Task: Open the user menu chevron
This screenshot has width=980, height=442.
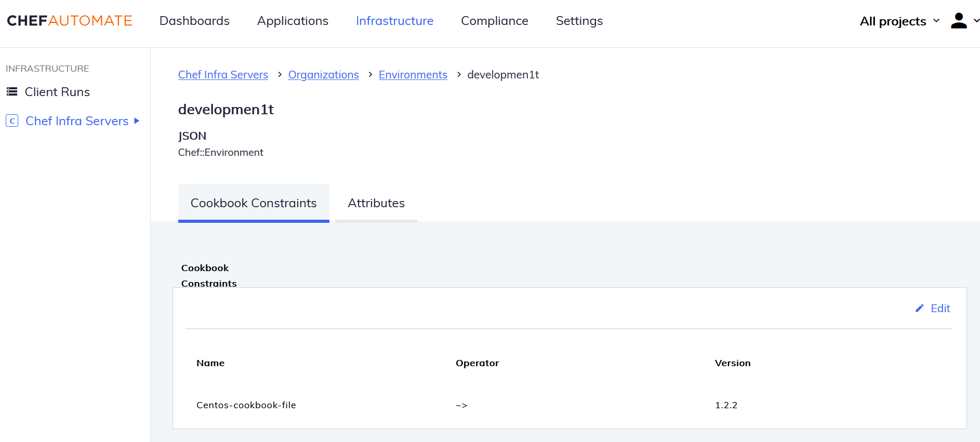Action: tap(976, 21)
